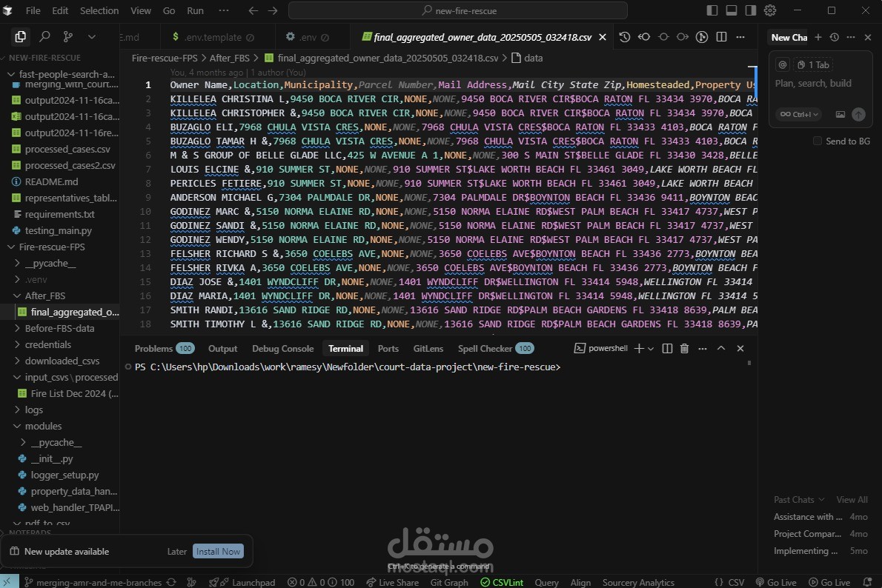Viewport: 882px width, 588px height.
Task: Open chat panel more options ellipsis
Action: coord(851,37)
